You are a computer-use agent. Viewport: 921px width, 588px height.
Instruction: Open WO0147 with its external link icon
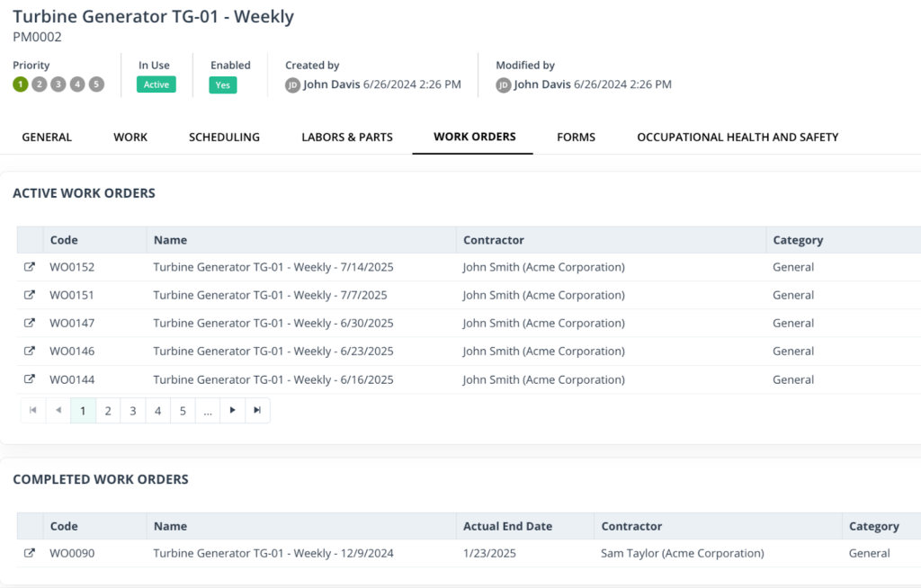[31, 323]
